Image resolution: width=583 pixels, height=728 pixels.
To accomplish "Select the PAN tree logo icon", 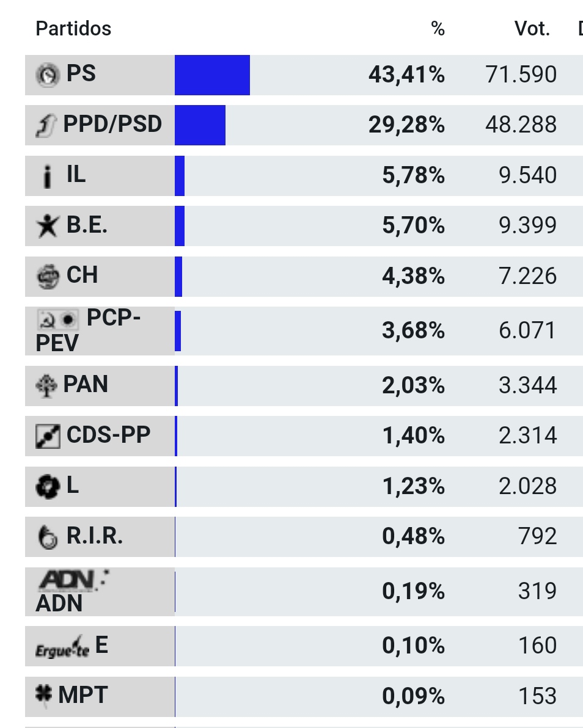I will tap(47, 386).
